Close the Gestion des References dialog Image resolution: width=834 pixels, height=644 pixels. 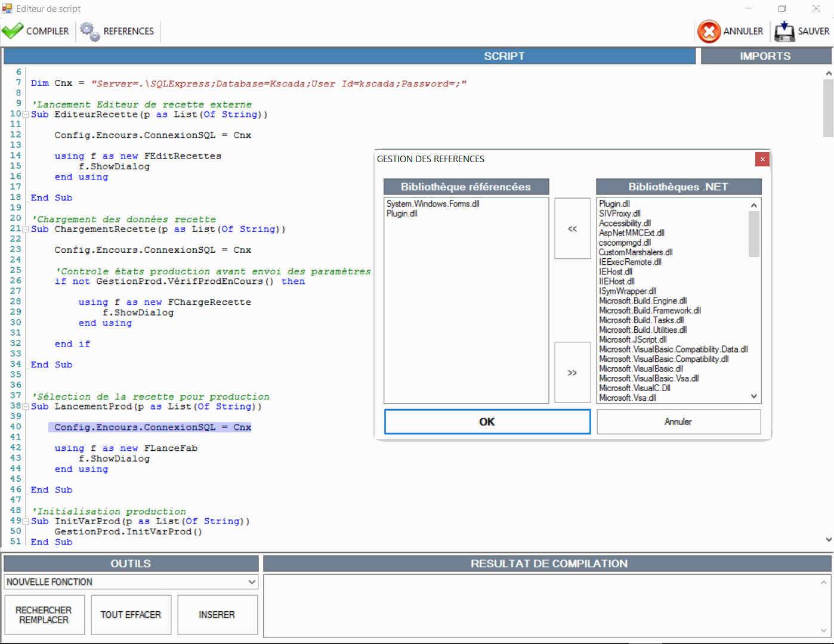point(762,159)
